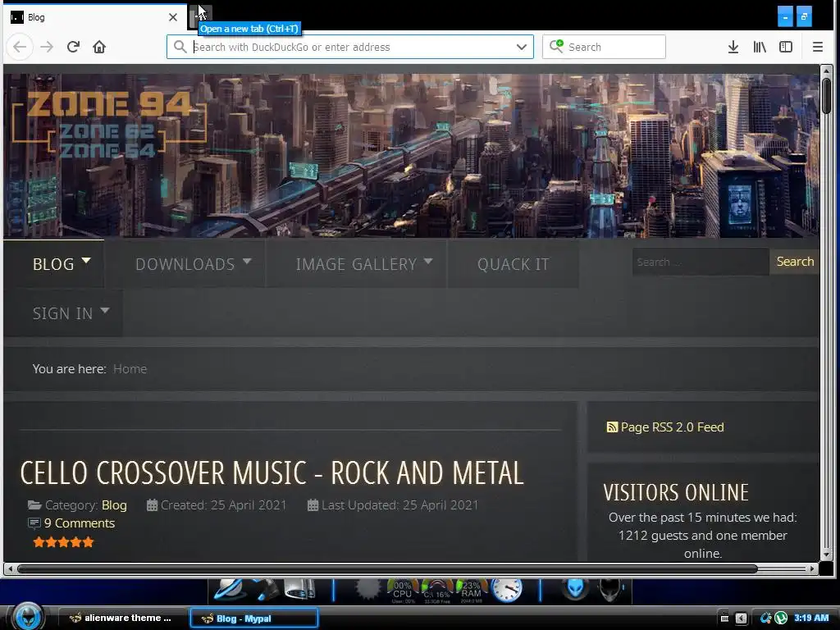Open the Page RSS 2.0 Feed link

point(672,427)
